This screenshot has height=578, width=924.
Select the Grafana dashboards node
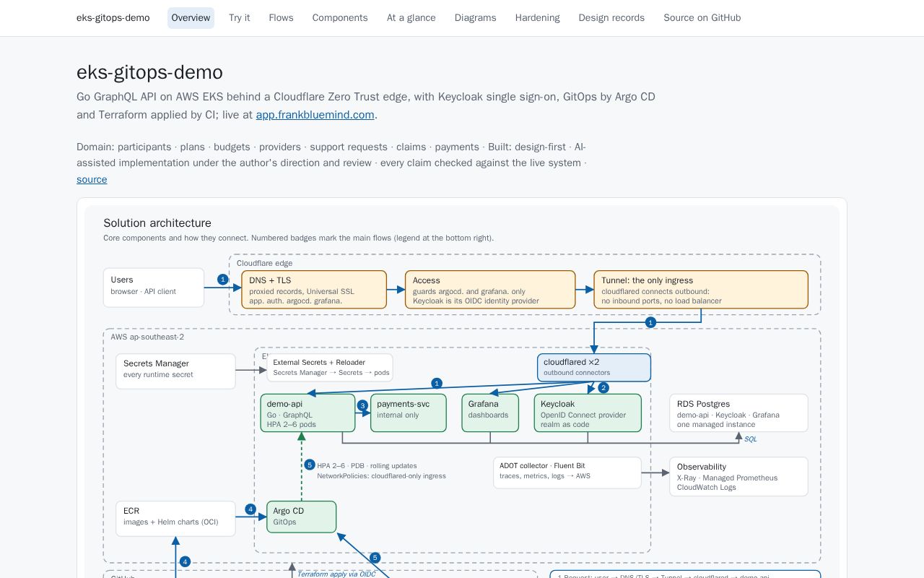tap(490, 413)
